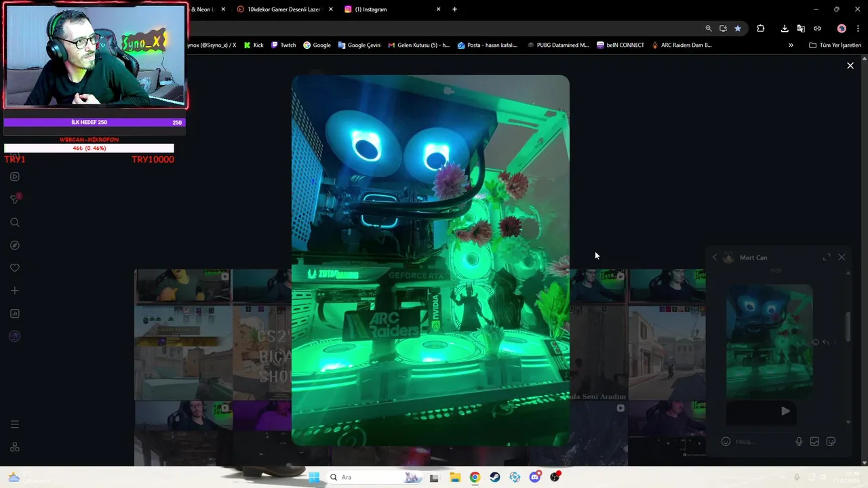Close the 10kdekor Gamer Desenli tab
Screen dimensions: 868x488
pos(331,9)
